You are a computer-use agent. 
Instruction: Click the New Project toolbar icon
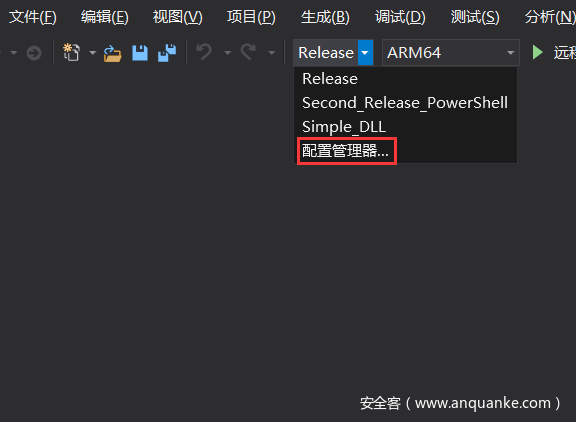(x=71, y=52)
